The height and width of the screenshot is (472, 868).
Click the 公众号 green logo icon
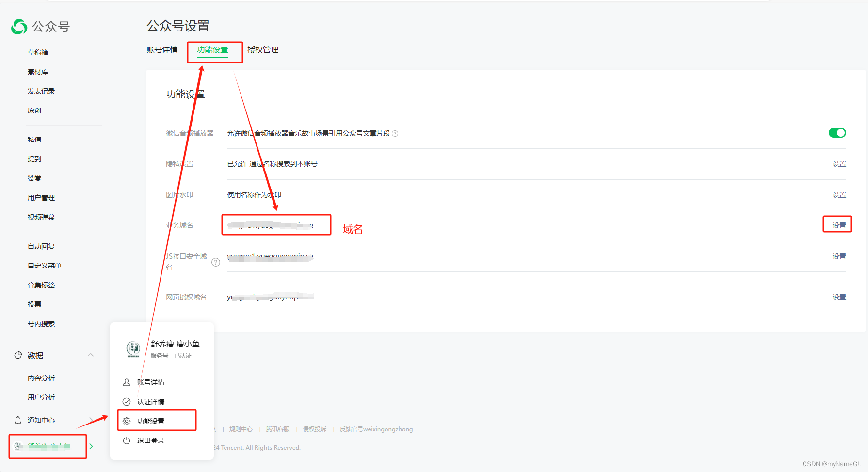click(19, 27)
